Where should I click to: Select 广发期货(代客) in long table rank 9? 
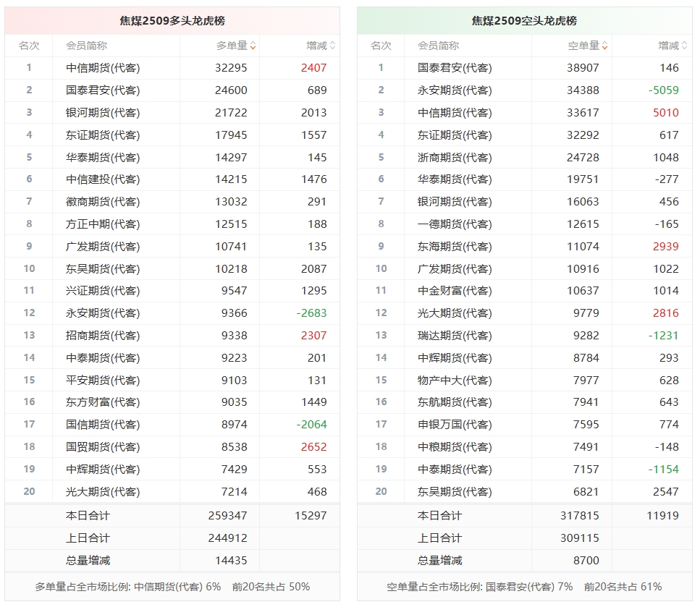(103, 246)
